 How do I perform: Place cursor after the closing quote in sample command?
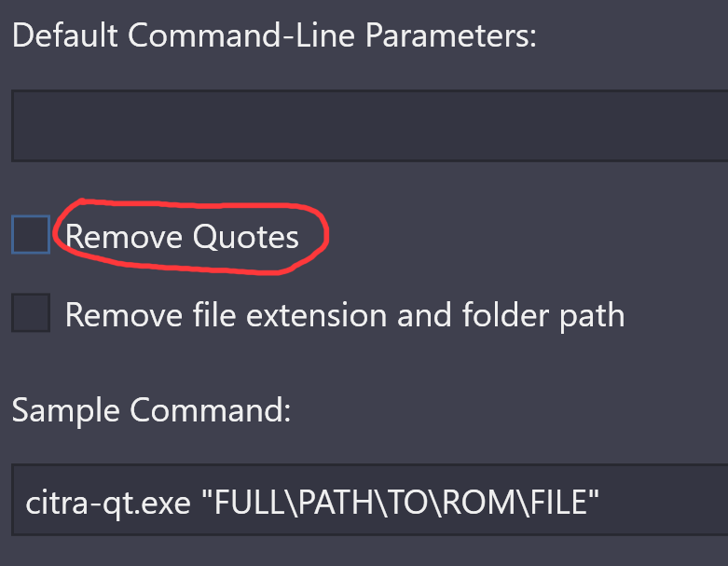pos(600,503)
